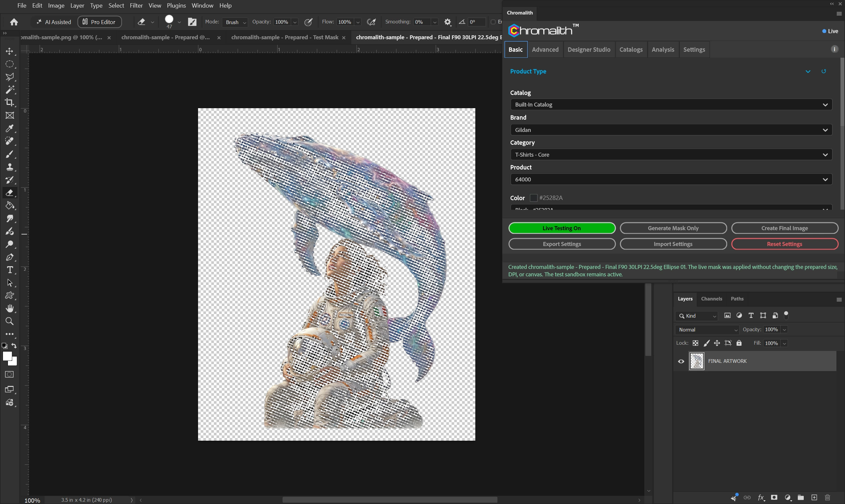Open brush settings gear icon
Image resolution: width=845 pixels, height=504 pixels.
click(448, 22)
